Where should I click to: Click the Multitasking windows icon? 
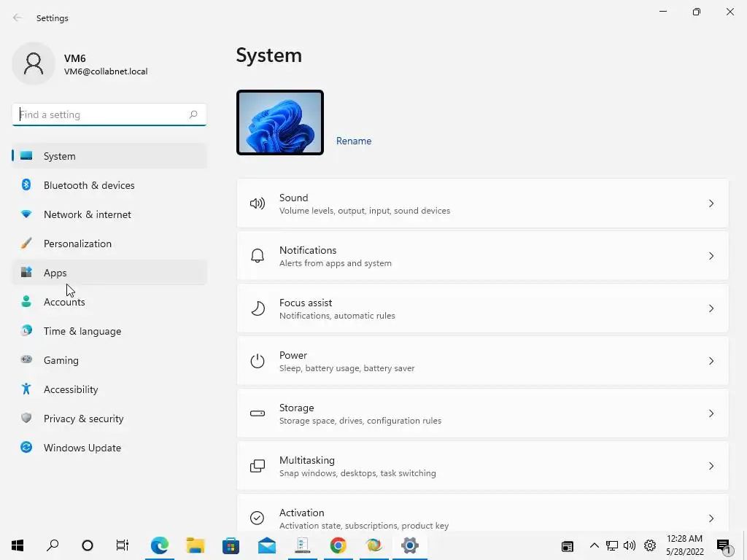pyautogui.click(x=258, y=466)
